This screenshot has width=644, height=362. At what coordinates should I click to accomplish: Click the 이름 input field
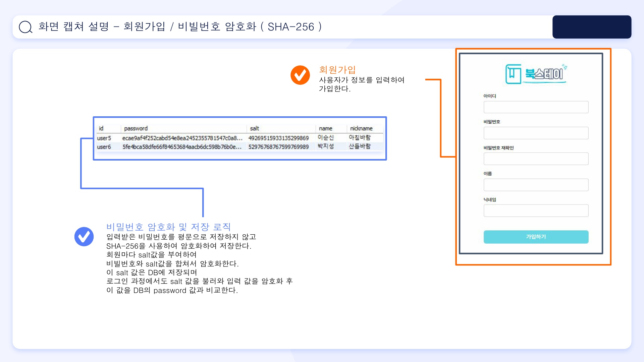coord(536,185)
